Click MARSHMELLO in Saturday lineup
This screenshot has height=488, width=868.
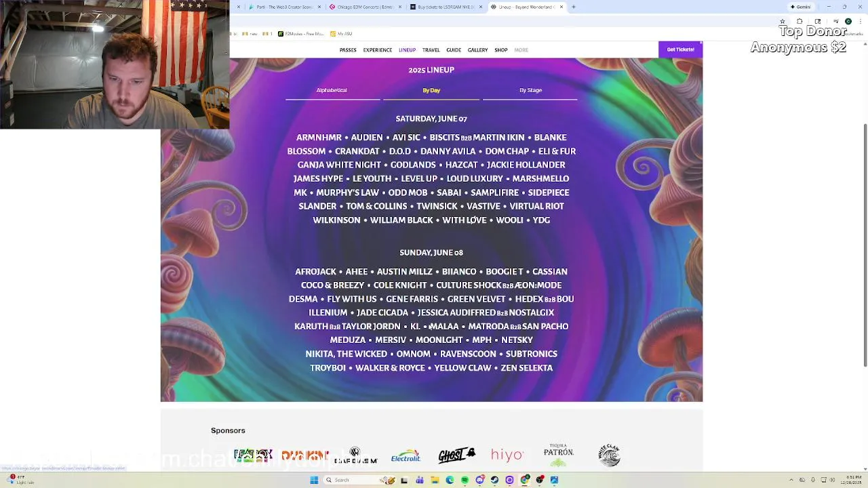[540, 179]
